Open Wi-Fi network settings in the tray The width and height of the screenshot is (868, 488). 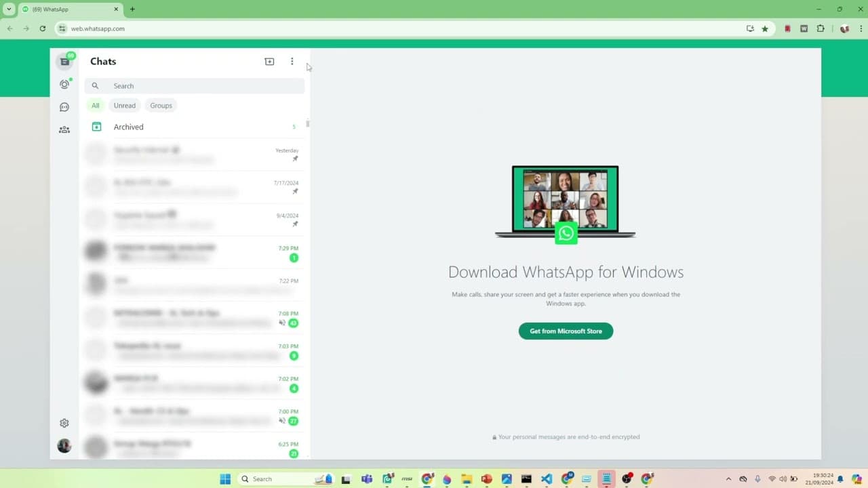pos(772,479)
